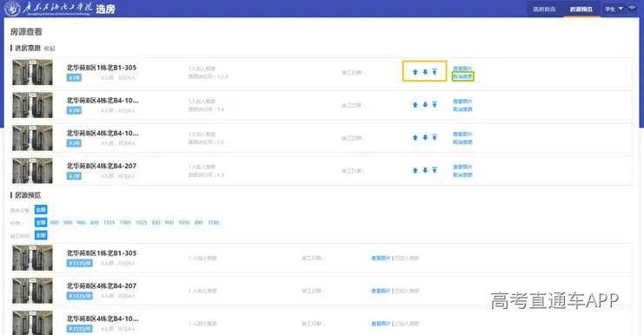Open thumbnail of wish-list room B1-305
The width and height of the screenshot is (644, 335).
32,73
